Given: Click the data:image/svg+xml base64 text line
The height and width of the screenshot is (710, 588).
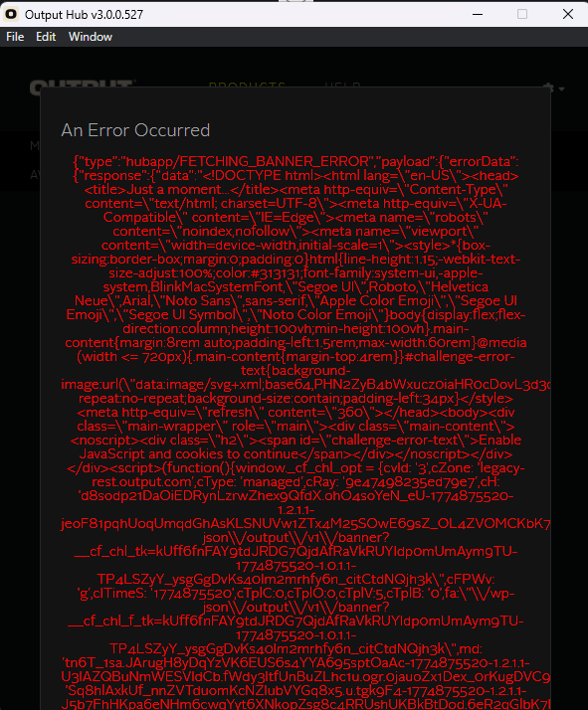Looking at the screenshot, I should (x=305, y=385).
